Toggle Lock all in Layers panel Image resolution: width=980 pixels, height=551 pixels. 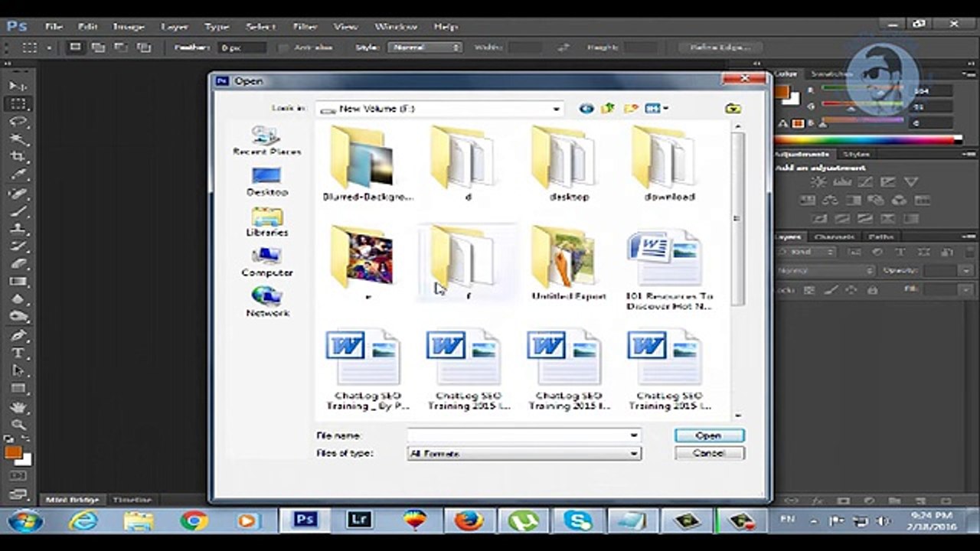872,290
